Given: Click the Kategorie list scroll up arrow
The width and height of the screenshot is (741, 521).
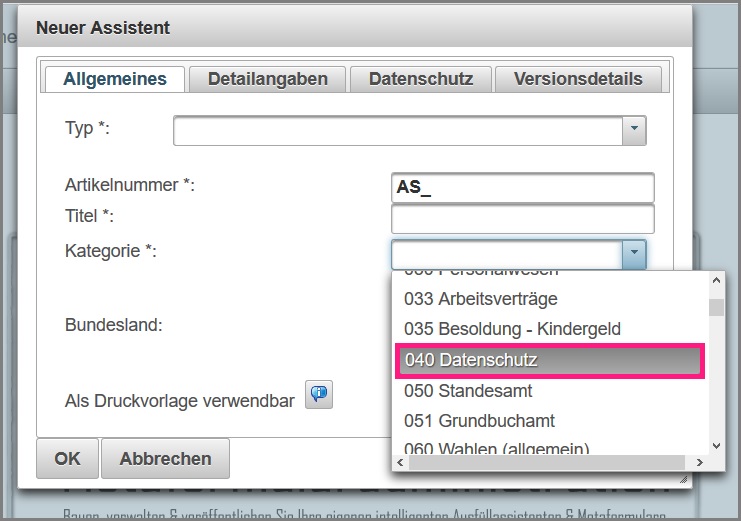Looking at the screenshot, I should [x=716, y=279].
